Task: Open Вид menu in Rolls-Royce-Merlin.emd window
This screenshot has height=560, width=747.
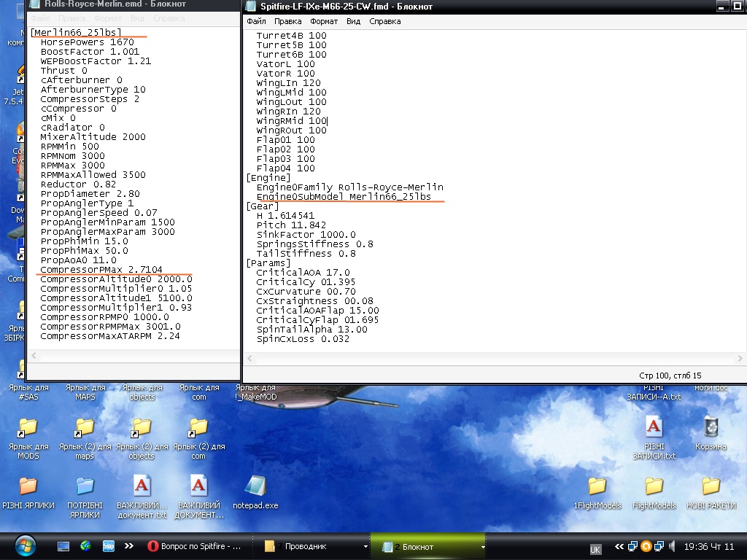Action: coord(138,18)
